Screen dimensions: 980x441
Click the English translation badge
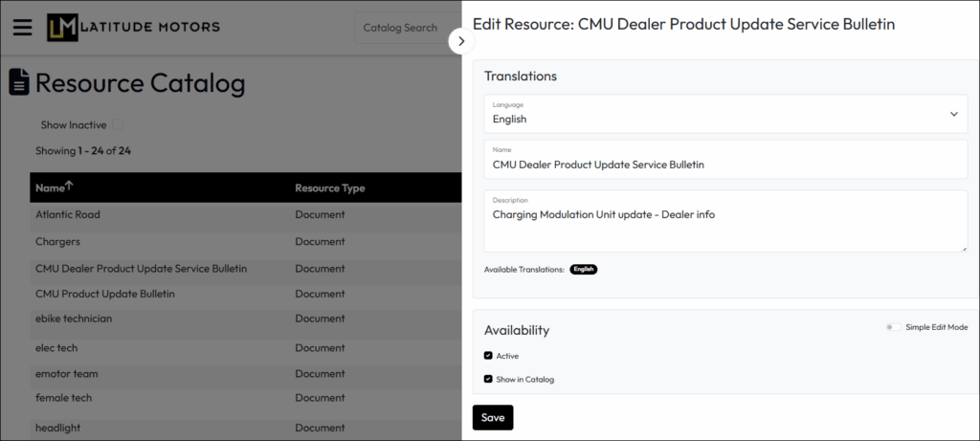pyautogui.click(x=583, y=269)
